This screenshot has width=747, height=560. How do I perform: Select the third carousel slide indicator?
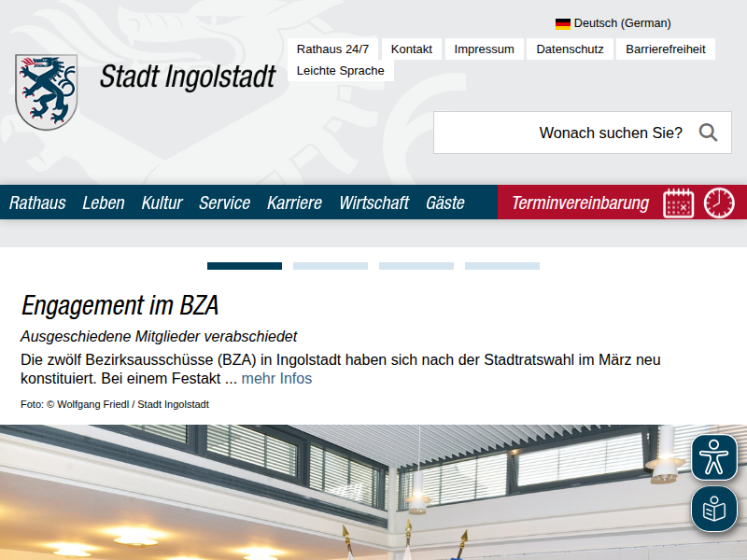(x=416, y=266)
